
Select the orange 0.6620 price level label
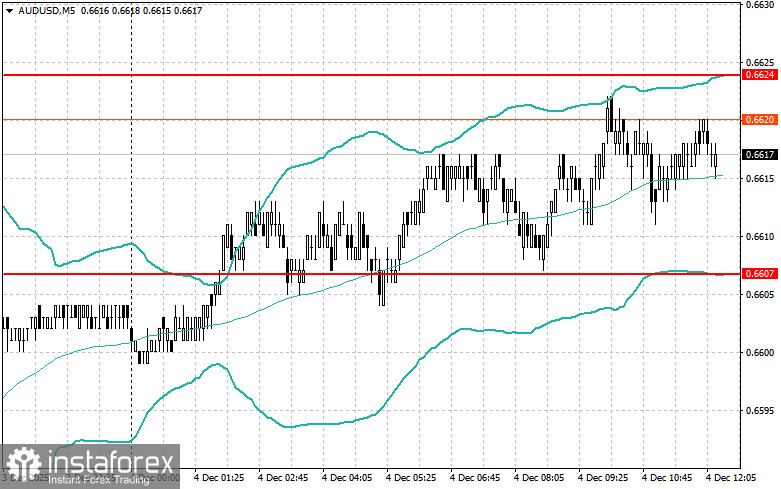(x=760, y=120)
